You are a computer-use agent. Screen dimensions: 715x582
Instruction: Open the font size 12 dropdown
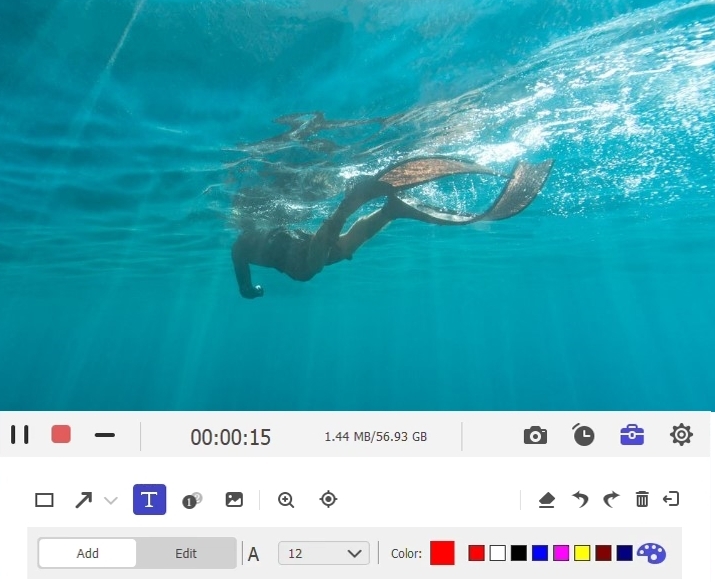coord(324,553)
